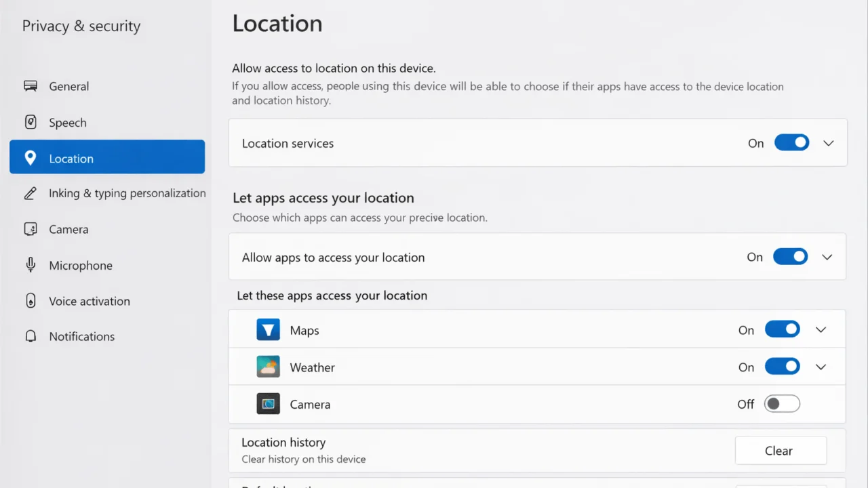Click the Camera app row in list
Screen dimensions: 868x488
click(x=475, y=404)
